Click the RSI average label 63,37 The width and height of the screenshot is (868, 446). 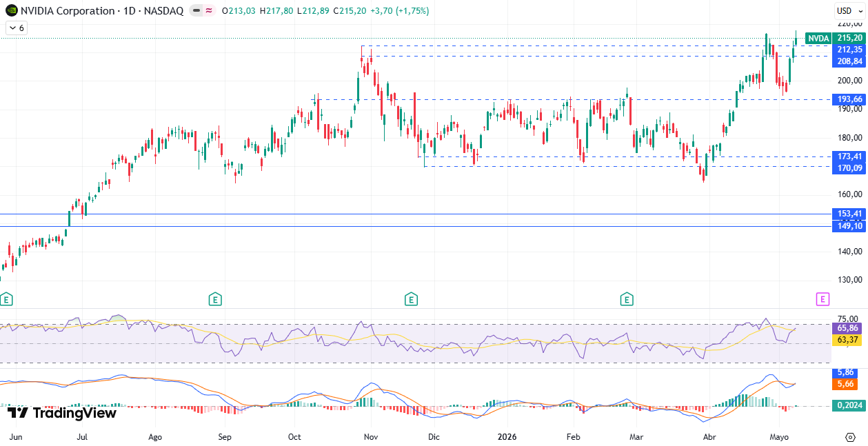(x=847, y=340)
